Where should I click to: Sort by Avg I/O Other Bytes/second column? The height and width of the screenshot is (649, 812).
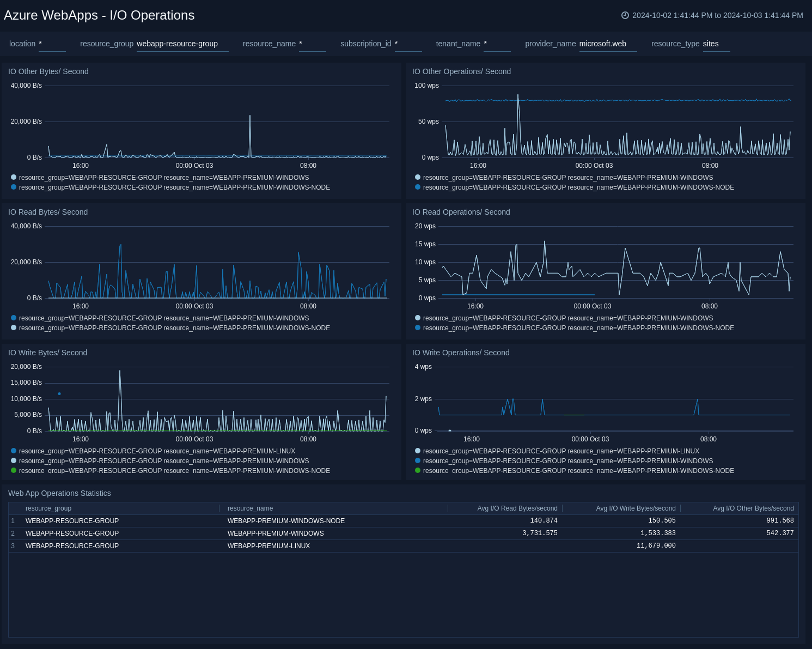[x=753, y=508]
